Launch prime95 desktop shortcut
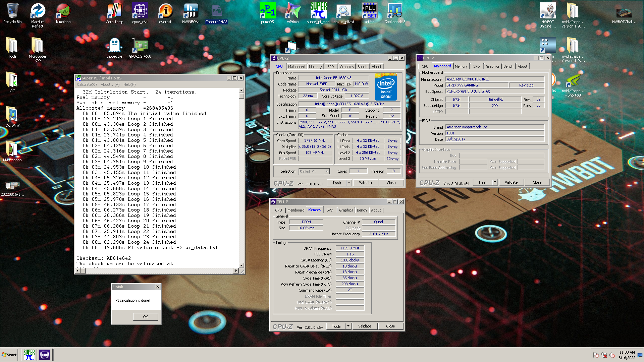The width and height of the screenshot is (644, 362). coord(267,13)
